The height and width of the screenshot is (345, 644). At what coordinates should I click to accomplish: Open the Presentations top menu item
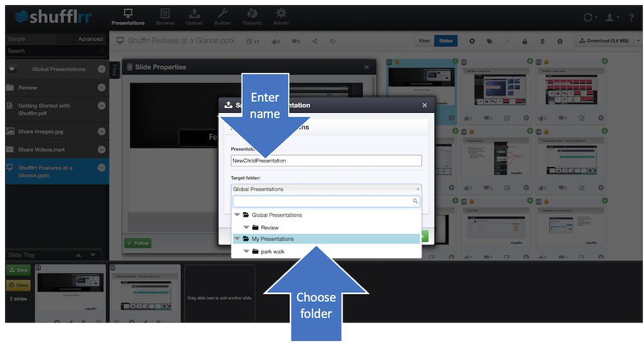[128, 17]
